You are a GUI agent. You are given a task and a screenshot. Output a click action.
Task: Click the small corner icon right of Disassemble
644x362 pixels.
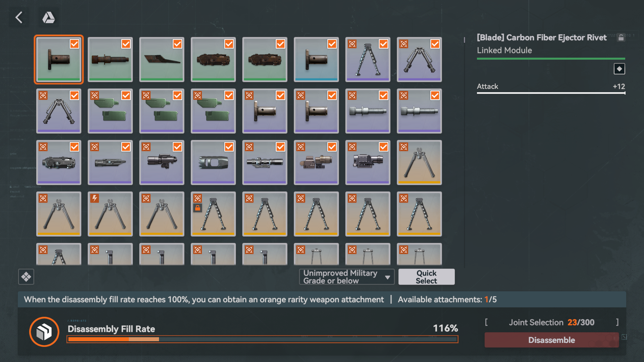click(624, 337)
